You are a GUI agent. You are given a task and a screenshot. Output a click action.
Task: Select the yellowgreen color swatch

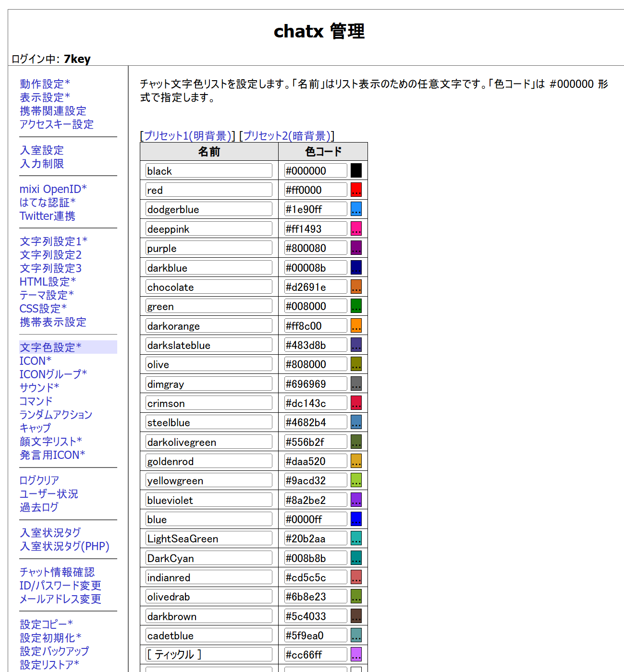tap(356, 480)
